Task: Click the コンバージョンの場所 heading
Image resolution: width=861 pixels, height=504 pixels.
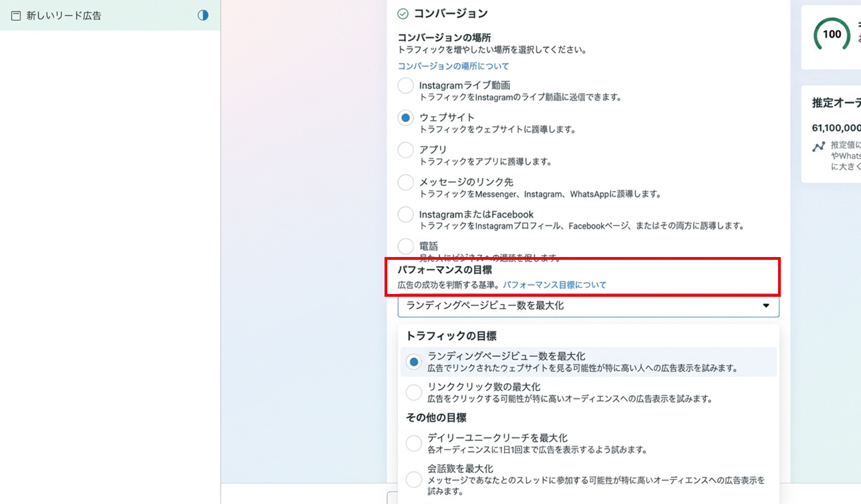Action: coord(444,38)
